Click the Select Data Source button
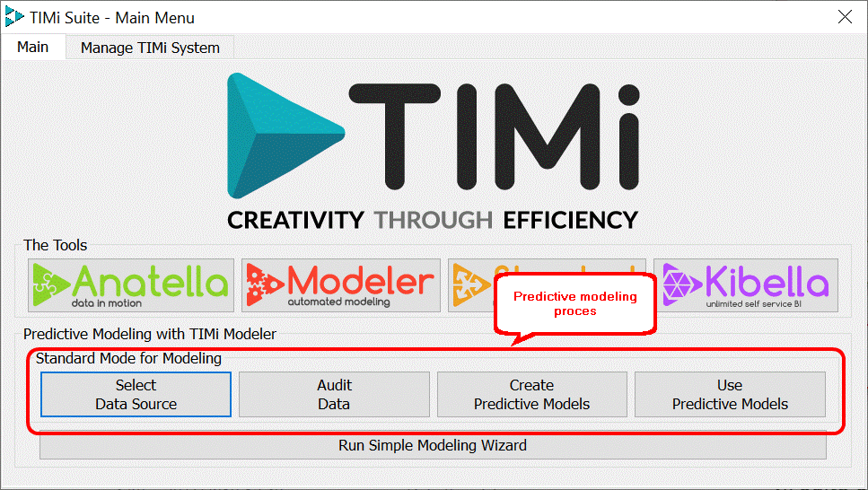Image resolution: width=868 pixels, height=490 pixels. 136,394
